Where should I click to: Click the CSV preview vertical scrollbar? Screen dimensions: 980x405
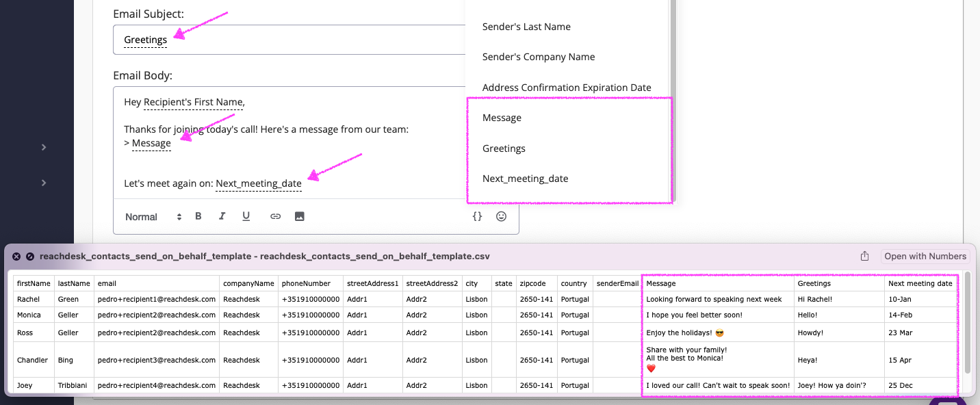click(968, 323)
